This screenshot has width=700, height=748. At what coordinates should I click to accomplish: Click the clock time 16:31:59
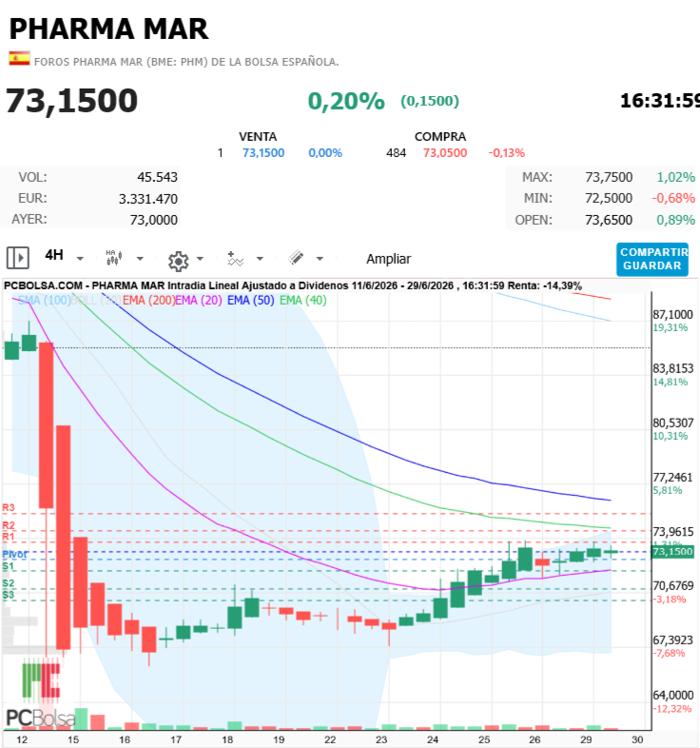660,101
